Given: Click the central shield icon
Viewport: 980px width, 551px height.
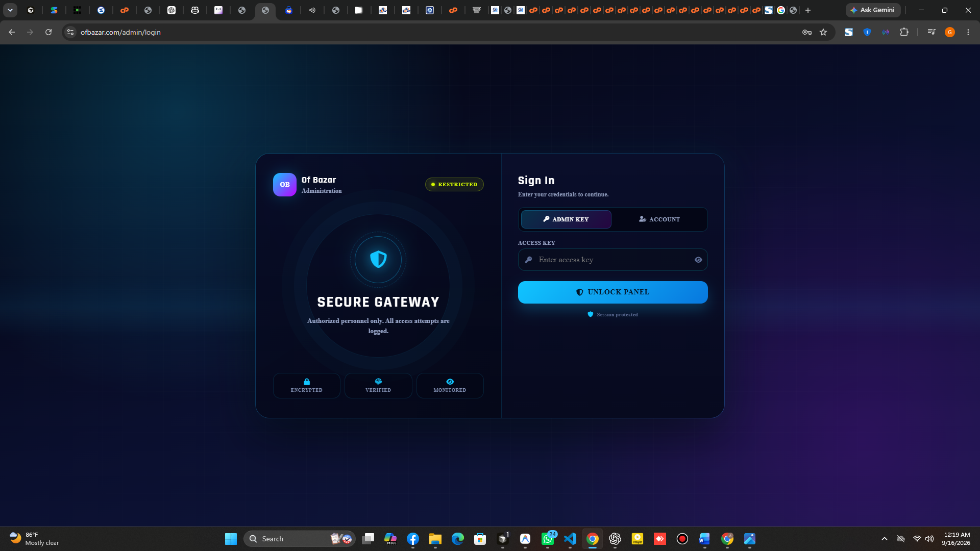Looking at the screenshot, I should pos(378,260).
